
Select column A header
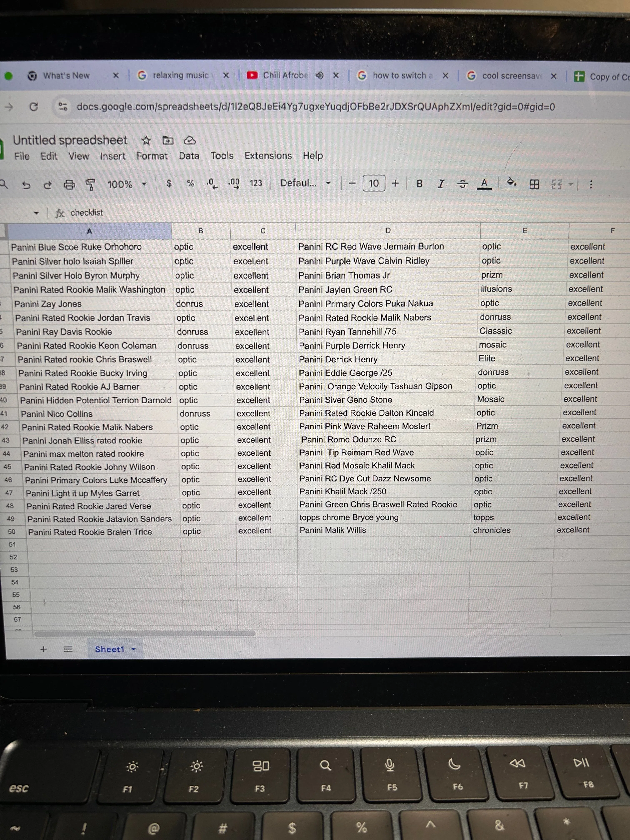click(90, 231)
